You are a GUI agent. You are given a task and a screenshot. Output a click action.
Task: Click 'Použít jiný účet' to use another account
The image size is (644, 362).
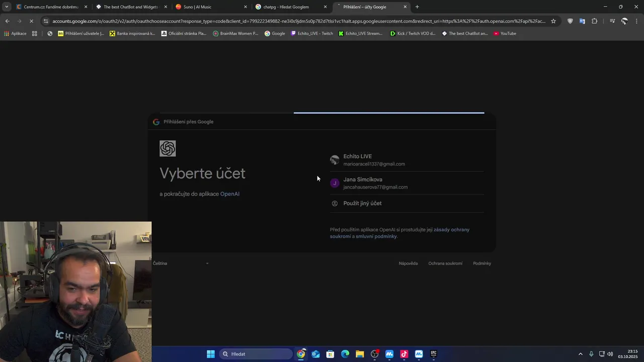tap(407, 203)
